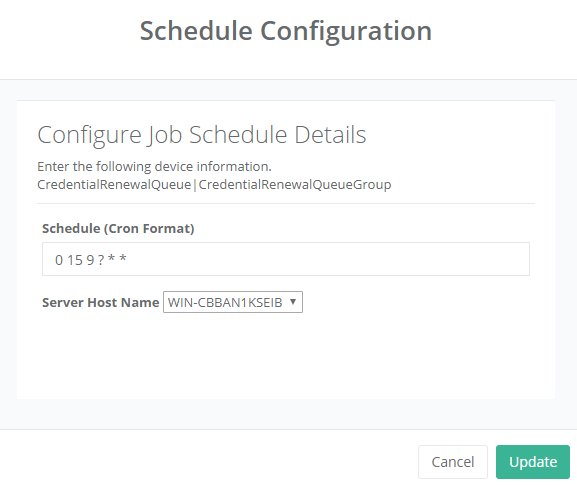577x485 pixels.
Task: Click the CredentialRenewalQueueGroup group name text
Action: click(295, 184)
